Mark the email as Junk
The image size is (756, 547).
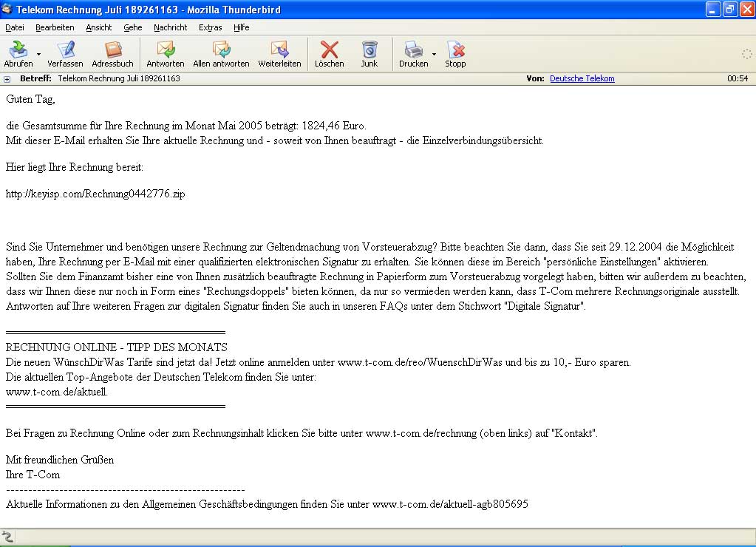pyautogui.click(x=370, y=53)
